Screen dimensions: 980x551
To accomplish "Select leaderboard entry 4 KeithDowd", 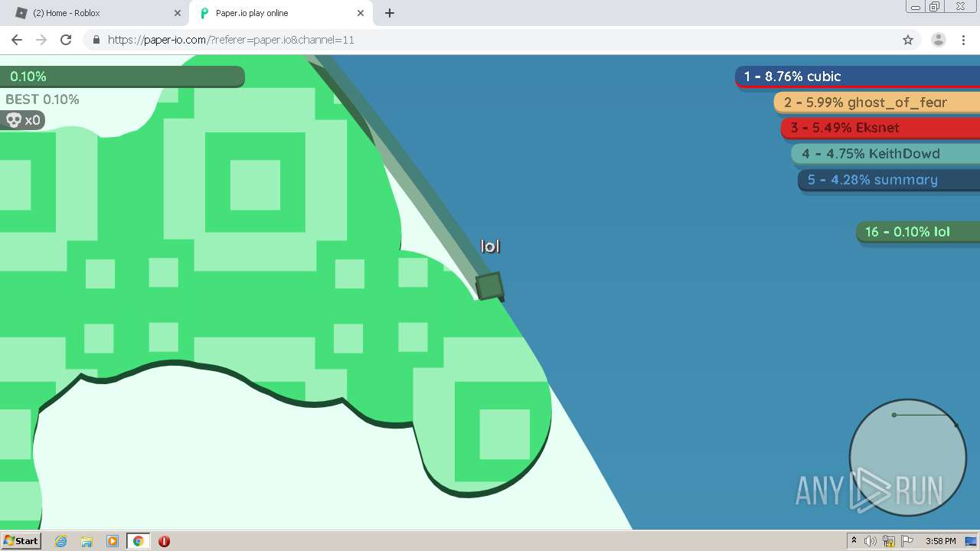I will click(885, 154).
